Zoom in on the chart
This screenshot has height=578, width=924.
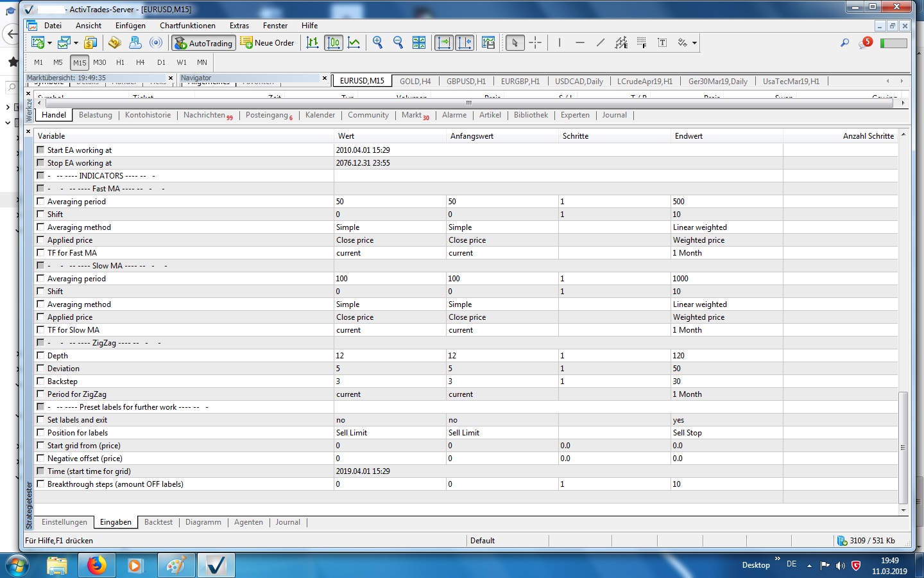tap(378, 43)
